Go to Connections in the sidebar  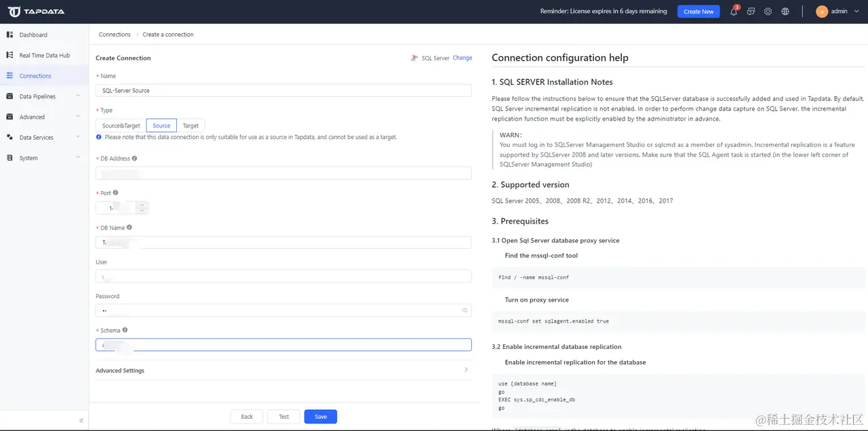(35, 76)
